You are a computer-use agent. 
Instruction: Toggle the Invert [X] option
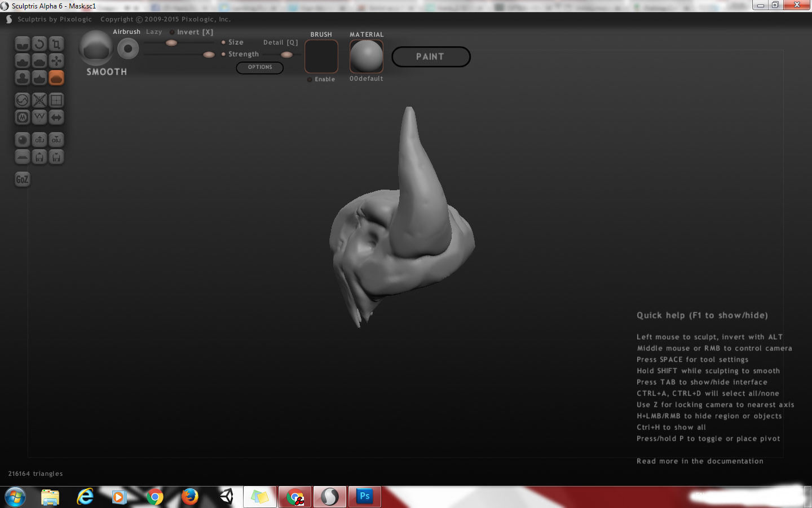tap(192, 32)
